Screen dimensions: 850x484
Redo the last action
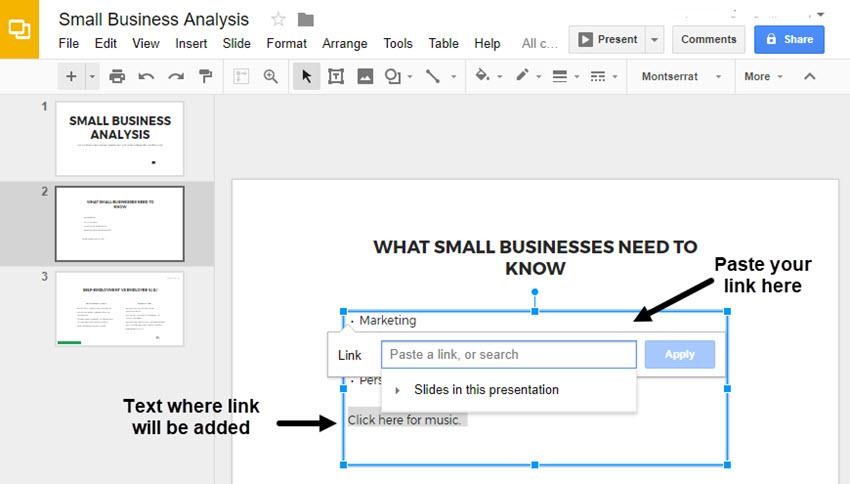[176, 76]
